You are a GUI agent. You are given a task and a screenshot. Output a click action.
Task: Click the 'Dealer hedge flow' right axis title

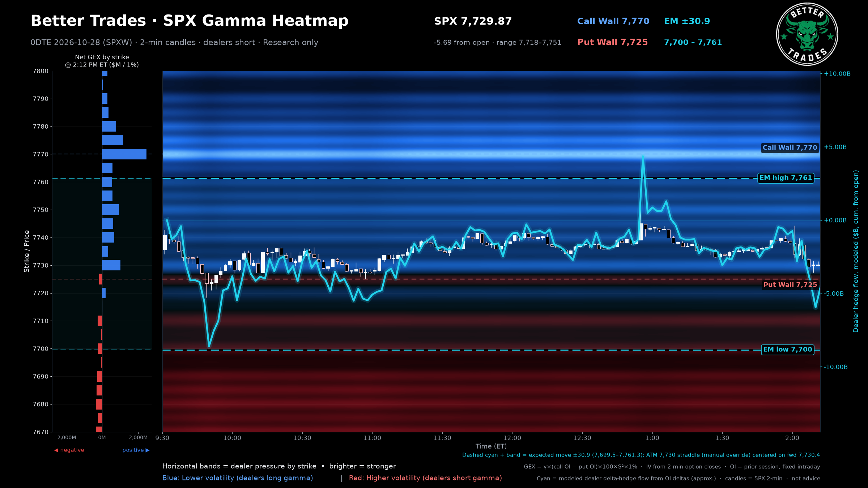[856, 251]
